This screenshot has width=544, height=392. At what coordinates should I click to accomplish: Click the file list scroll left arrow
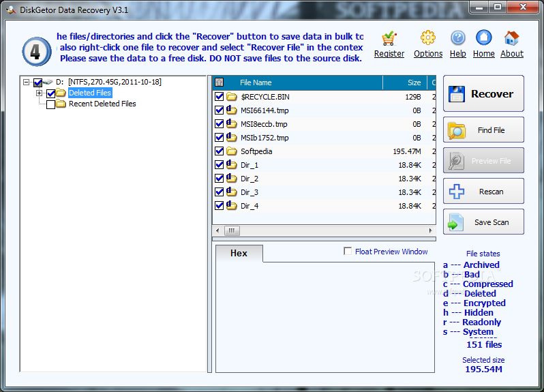(x=217, y=230)
